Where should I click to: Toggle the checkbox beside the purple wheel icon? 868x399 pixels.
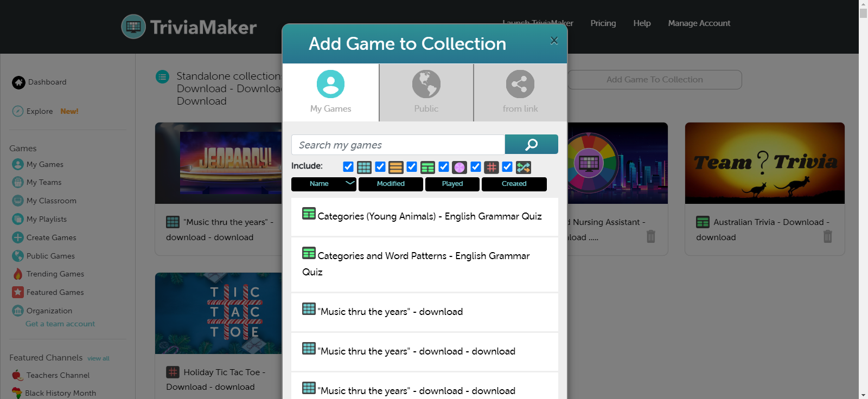click(444, 167)
